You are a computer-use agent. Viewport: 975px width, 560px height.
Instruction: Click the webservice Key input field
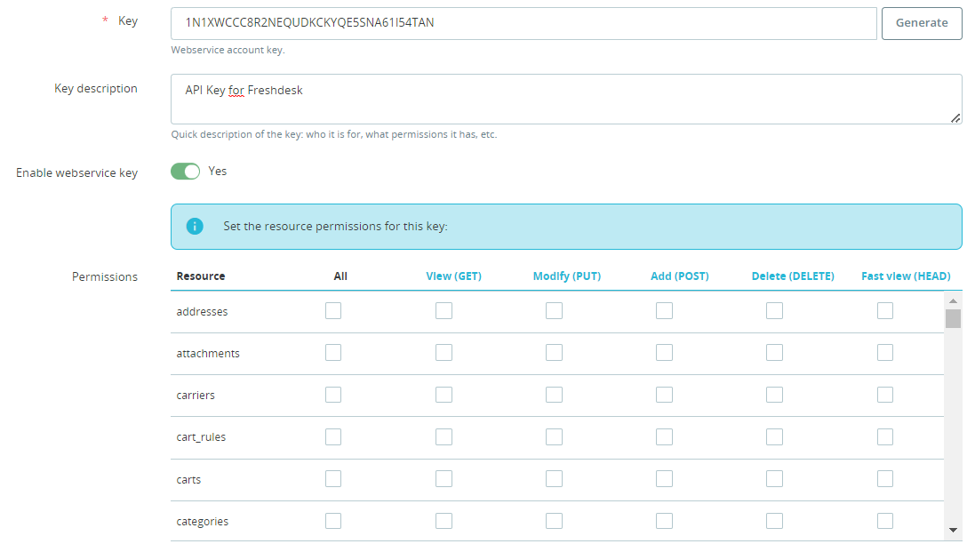pyautogui.click(x=523, y=23)
